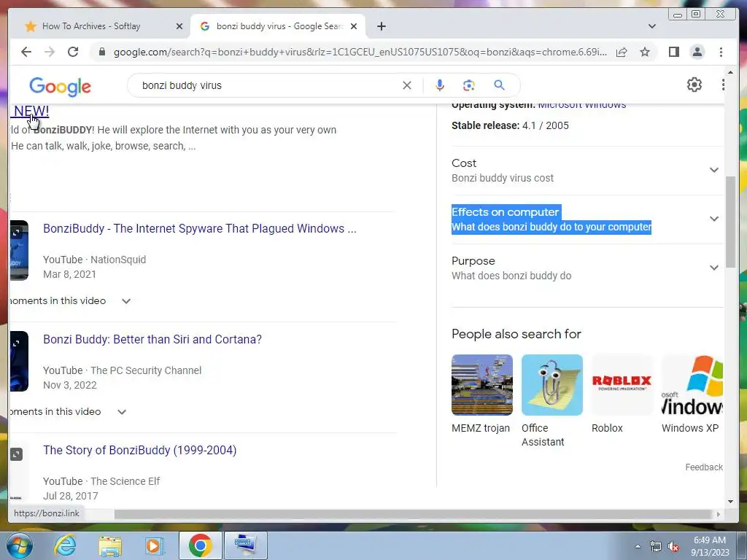747x560 pixels.
Task: Click into the Google search input field
Action: (269, 86)
